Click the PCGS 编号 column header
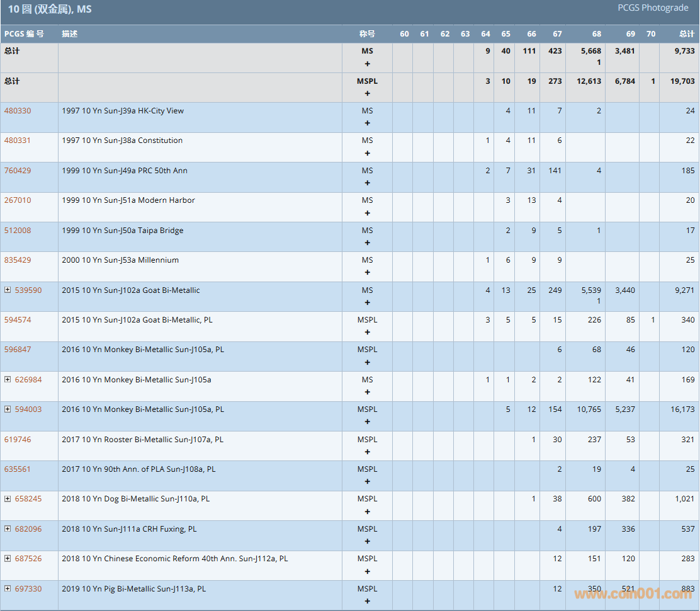Viewport: 700px width, 611px height. 24,34
